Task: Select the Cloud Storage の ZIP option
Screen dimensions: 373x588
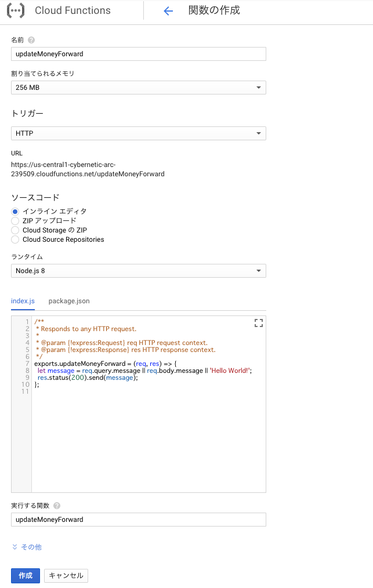Action: click(15, 230)
